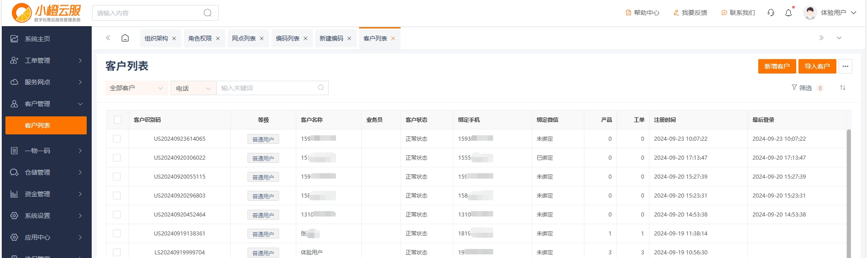Click the search magnifier in top search box
This screenshot has height=258, width=868.
click(x=207, y=13)
